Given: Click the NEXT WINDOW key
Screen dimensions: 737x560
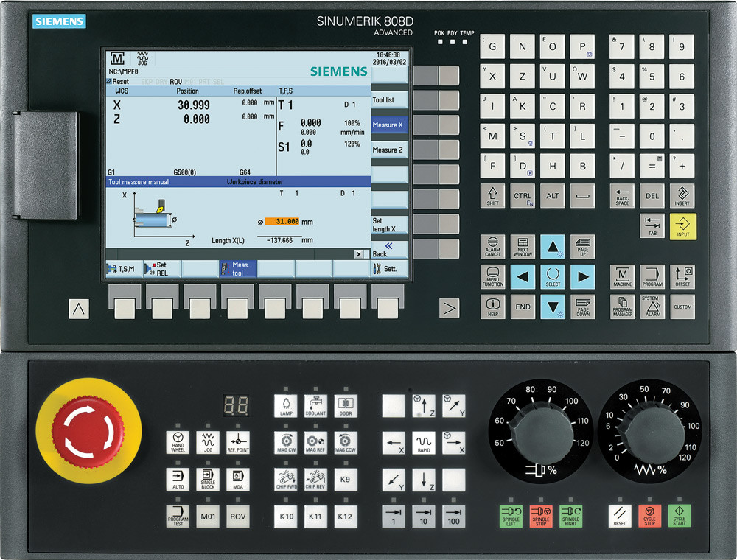Looking at the screenshot, I should click(x=523, y=247).
